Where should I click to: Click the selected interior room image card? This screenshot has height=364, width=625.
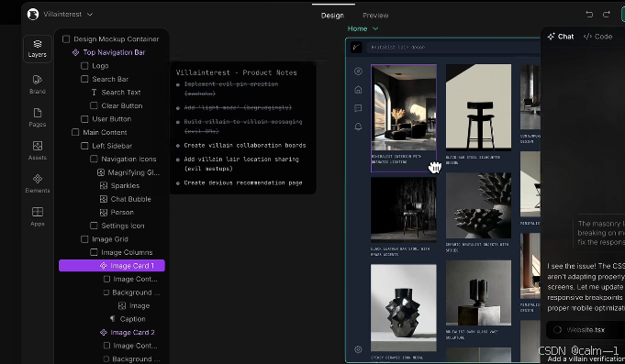(404, 118)
